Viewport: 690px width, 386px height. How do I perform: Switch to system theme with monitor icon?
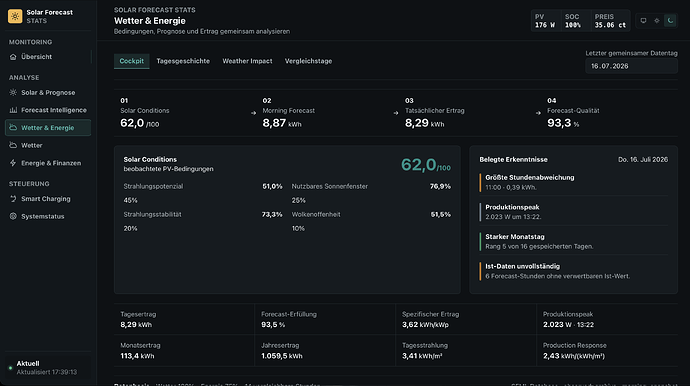coord(643,21)
